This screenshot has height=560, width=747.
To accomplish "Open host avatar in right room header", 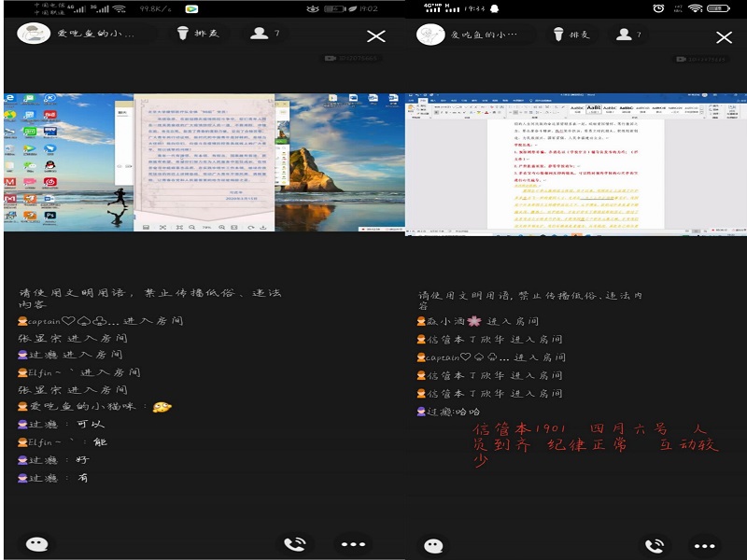I will point(431,35).
